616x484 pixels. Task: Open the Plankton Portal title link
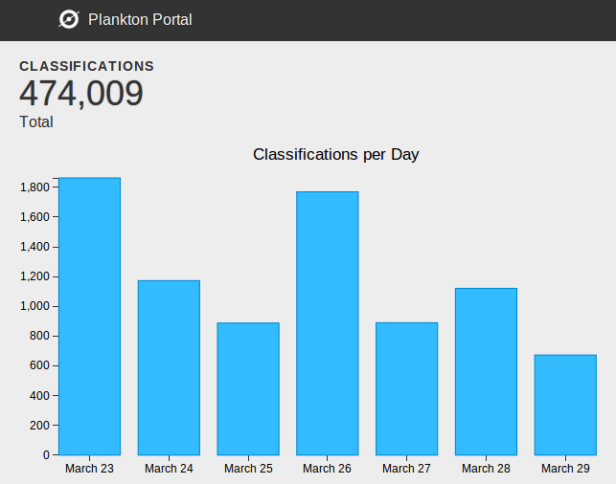140,19
